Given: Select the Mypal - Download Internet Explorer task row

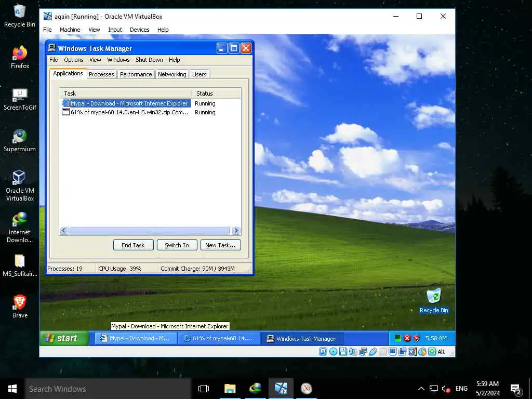Looking at the screenshot, I should pyautogui.click(x=150, y=103).
